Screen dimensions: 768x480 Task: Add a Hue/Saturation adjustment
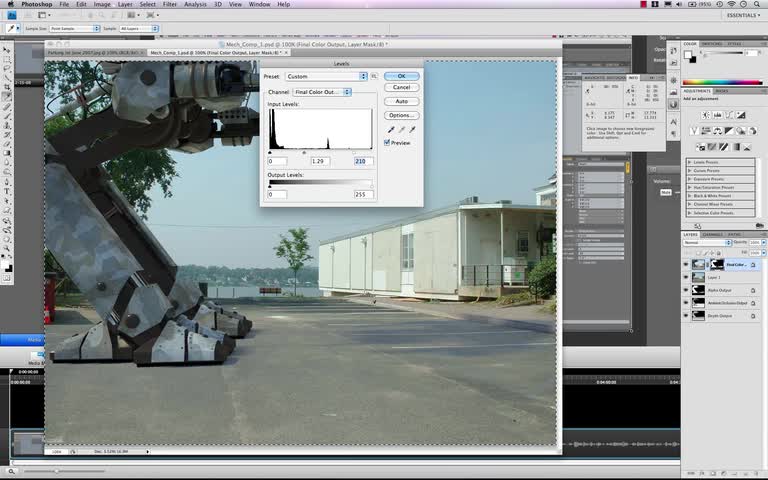pyautogui.click(x=706, y=131)
